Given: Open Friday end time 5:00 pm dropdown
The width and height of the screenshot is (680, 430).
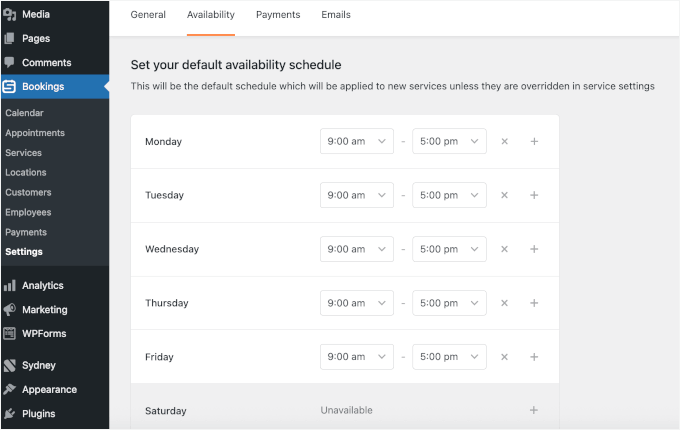Looking at the screenshot, I should point(449,357).
